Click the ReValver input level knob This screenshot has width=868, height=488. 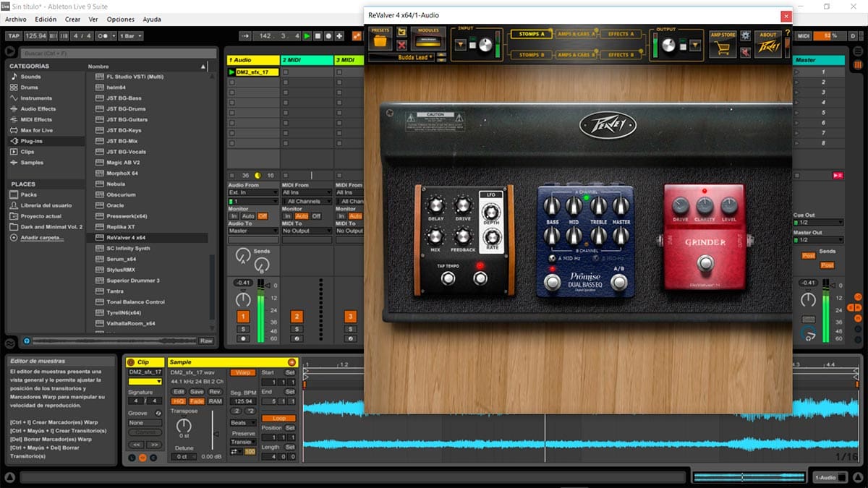tap(484, 45)
